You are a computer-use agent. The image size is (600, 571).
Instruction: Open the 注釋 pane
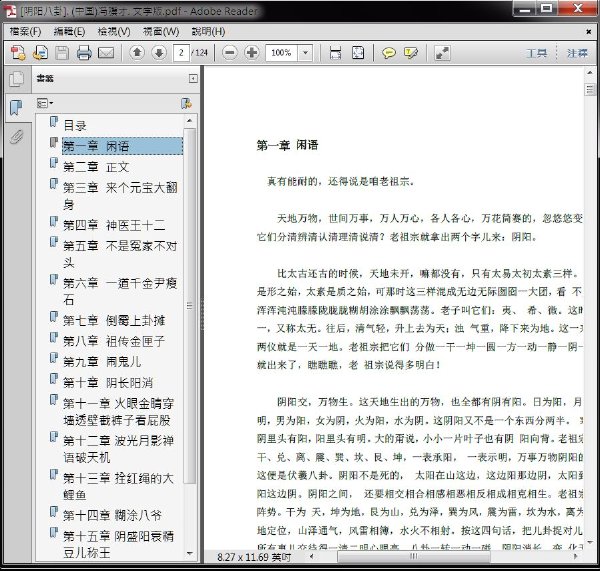(577, 53)
